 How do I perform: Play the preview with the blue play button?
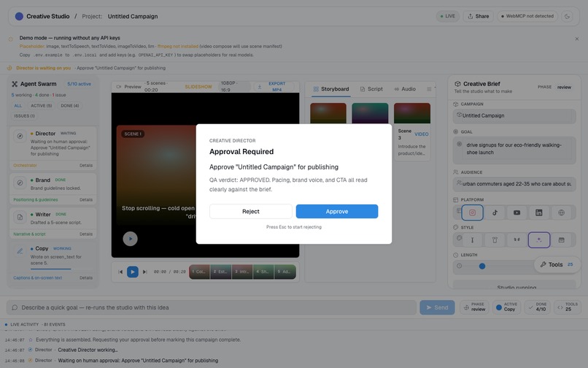click(132, 272)
